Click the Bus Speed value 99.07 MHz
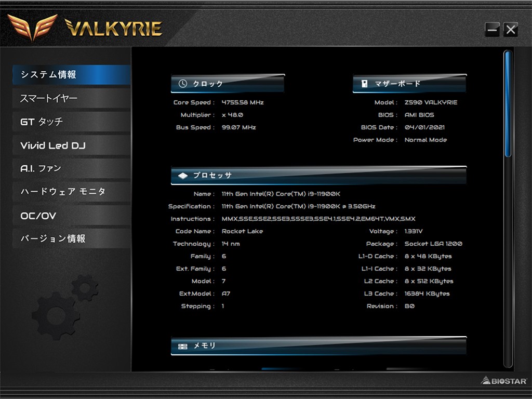 tap(238, 128)
